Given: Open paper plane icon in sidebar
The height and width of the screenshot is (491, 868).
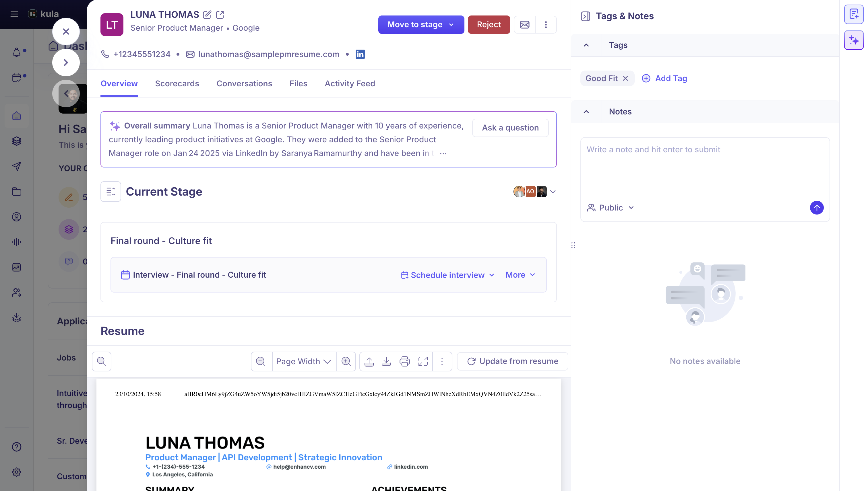Looking at the screenshot, I should (17, 166).
